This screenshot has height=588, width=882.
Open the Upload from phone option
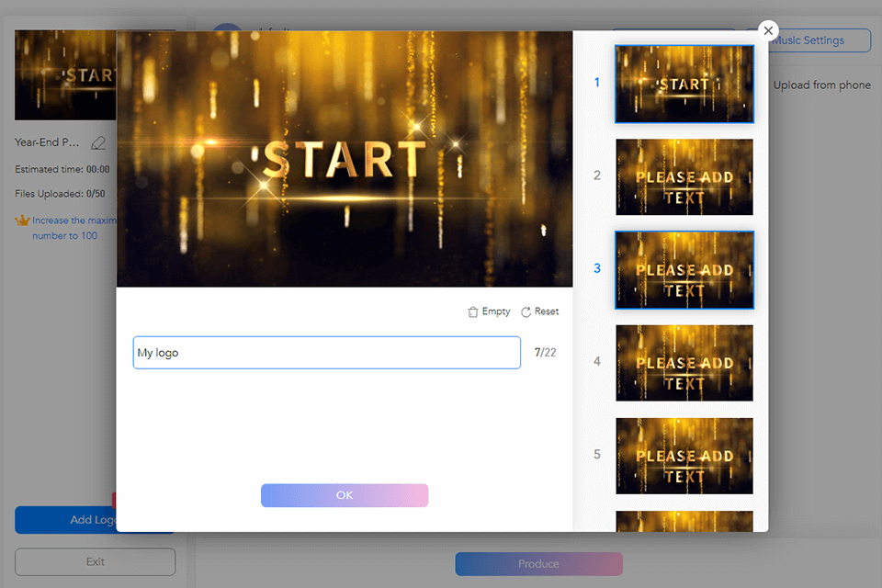[x=822, y=85]
